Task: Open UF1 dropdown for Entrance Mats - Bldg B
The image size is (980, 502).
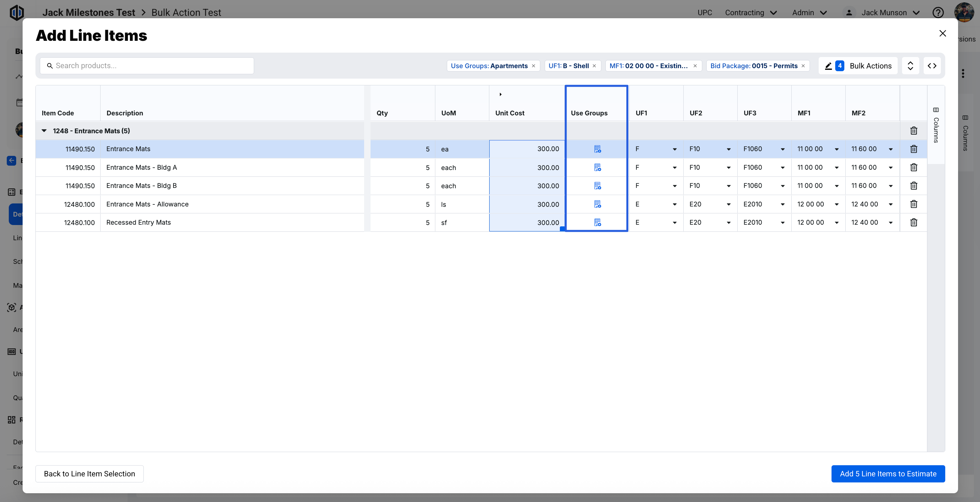Action: click(675, 186)
